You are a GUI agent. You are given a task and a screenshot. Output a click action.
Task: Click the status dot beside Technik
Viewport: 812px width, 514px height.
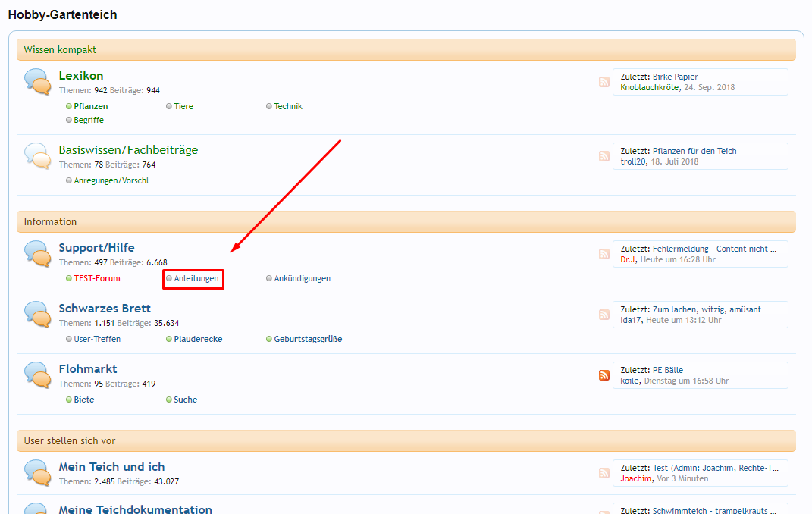coord(268,106)
